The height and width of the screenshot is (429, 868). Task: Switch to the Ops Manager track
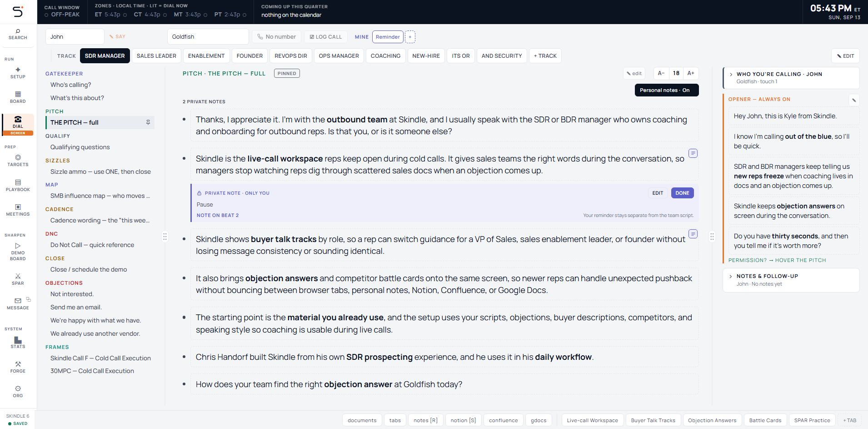click(x=339, y=56)
